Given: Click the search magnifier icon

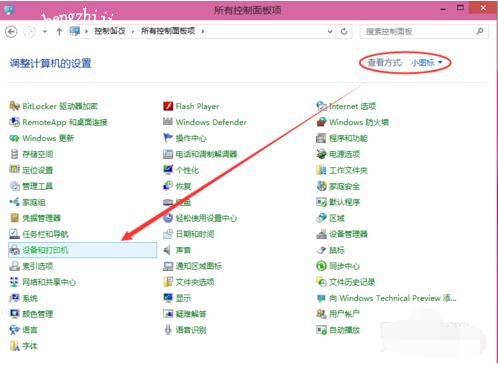Looking at the screenshot, I should point(480,31).
